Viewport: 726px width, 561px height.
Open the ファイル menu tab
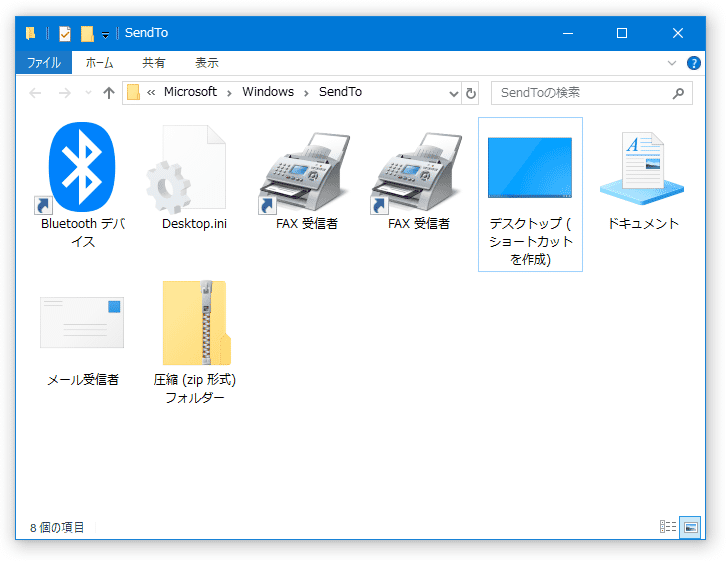[44, 62]
